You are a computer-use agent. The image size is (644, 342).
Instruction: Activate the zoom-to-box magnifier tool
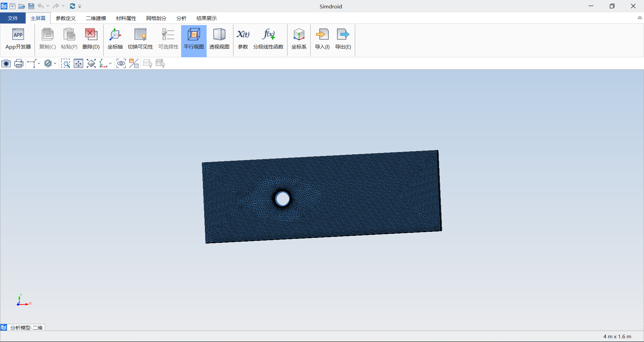65,63
